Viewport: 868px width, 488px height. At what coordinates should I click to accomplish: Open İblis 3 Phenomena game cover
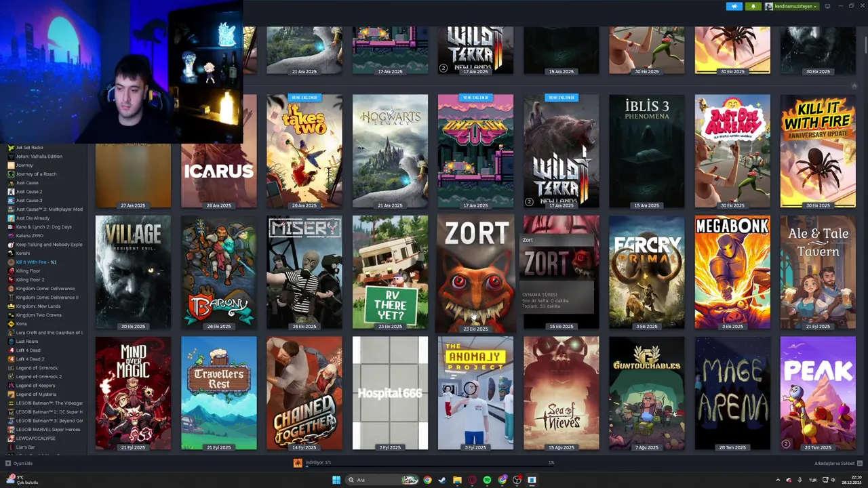tap(647, 151)
